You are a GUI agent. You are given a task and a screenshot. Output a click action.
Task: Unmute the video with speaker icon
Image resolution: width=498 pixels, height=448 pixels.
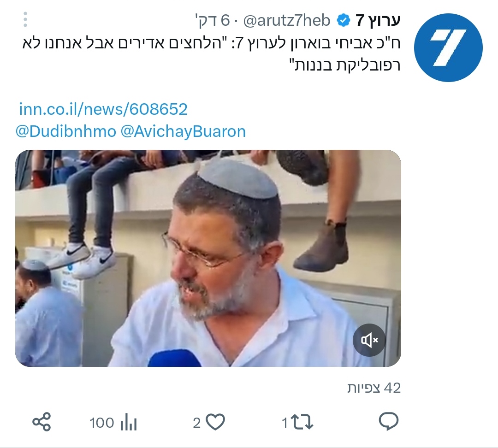pyautogui.click(x=369, y=340)
